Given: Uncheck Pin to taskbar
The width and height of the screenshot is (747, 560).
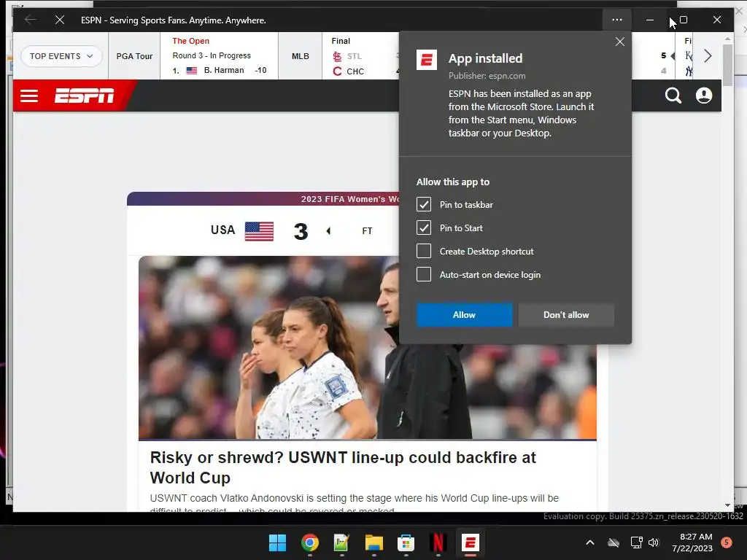Looking at the screenshot, I should [x=424, y=205].
